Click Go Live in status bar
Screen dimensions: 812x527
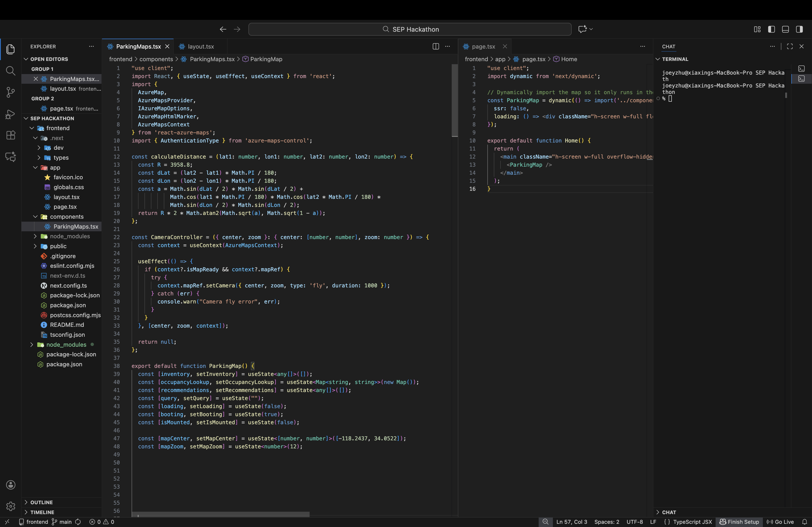(x=780, y=522)
